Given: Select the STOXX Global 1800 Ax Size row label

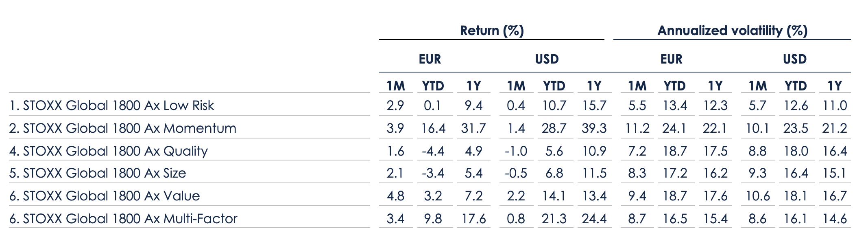Looking at the screenshot, I should coord(98,173).
